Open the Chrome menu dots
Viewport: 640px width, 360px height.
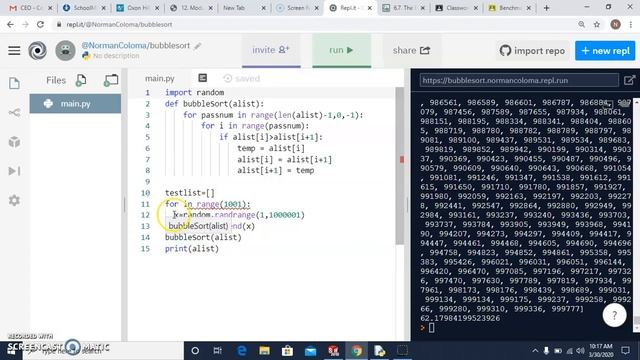(x=631, y=24)
